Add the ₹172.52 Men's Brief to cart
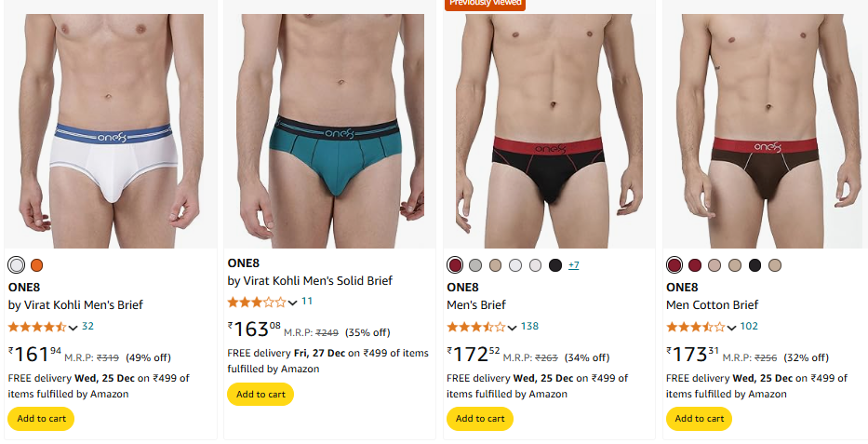This screenshot has height=444, width=868. 480,419
